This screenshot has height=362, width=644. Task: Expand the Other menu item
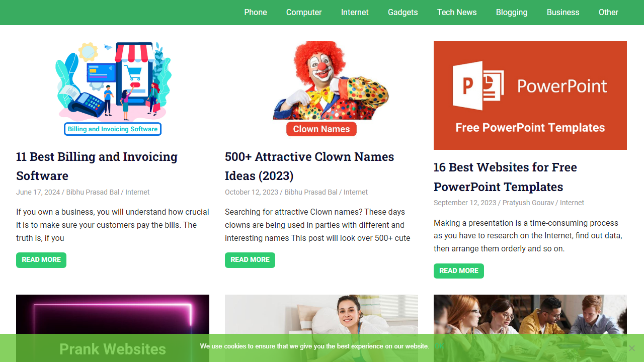tap(608, 12)
